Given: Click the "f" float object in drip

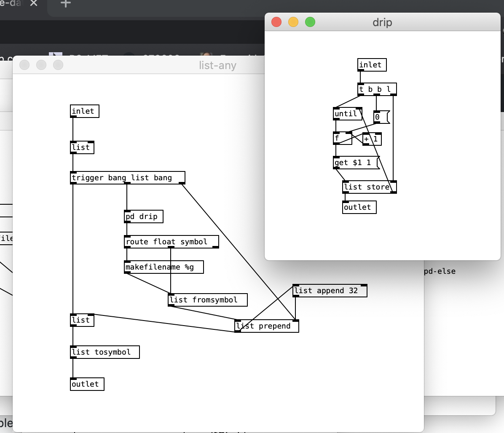Looking at the screenshot, I should click(341, 139).
